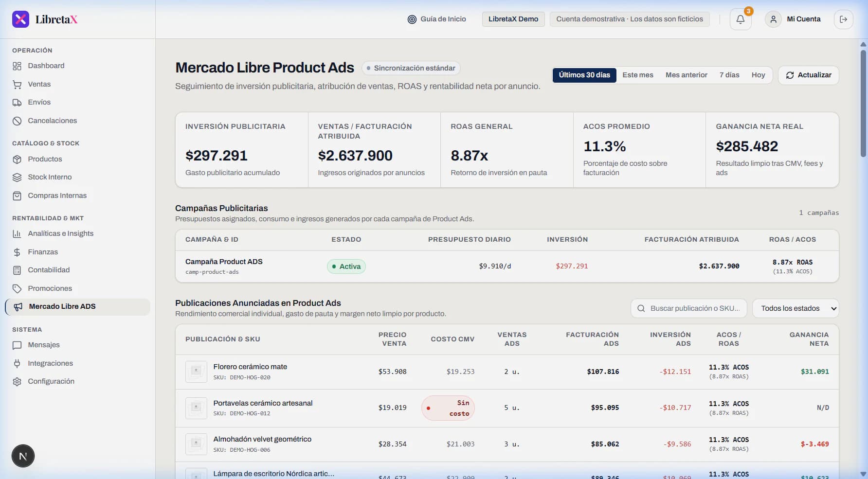Click the Configuración gear icon

coord(17,382)
